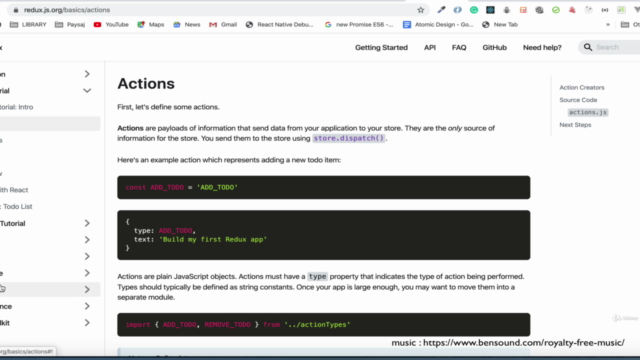Screen dimensions: 640x360
Task: Open the API navigation item
Action: point(430,47)
